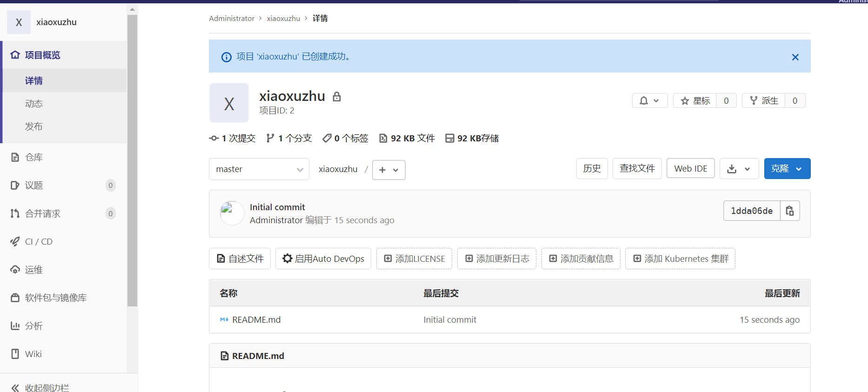
Task: Open the plus add-file dropdown
Action: click(x=389, y=170)
